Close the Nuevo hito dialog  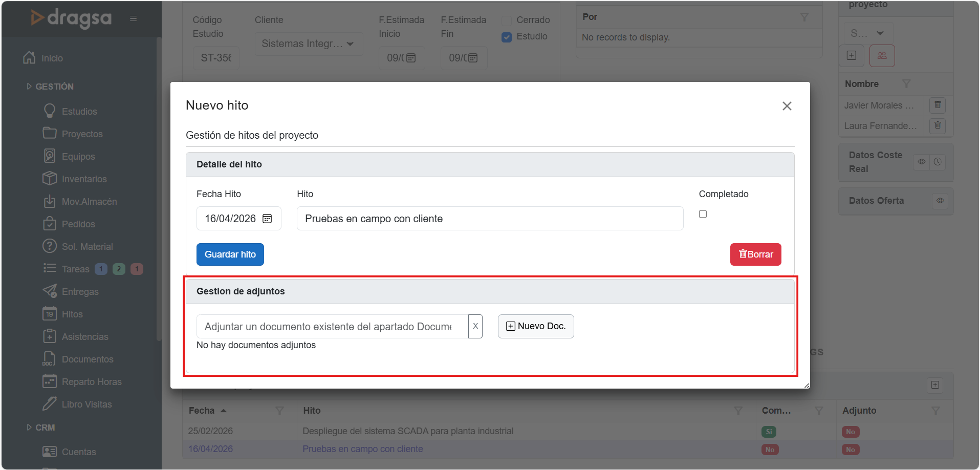pos(787,106)
